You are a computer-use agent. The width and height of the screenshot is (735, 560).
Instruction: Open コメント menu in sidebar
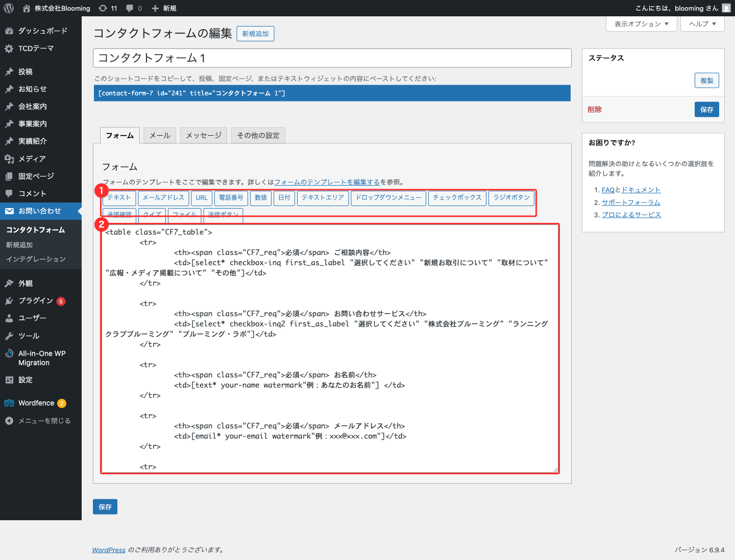click(41, 193)
